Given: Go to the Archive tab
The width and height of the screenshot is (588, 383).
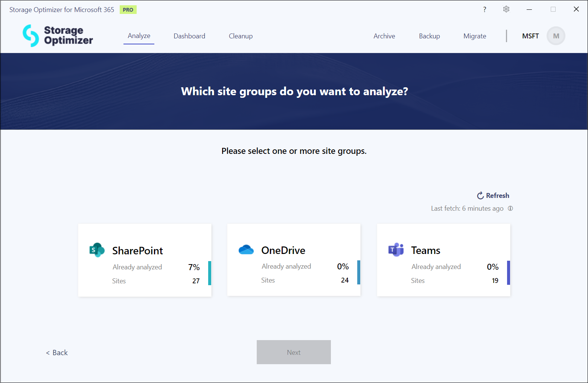Looking at the screenshot, I should (x=384, y=36).
